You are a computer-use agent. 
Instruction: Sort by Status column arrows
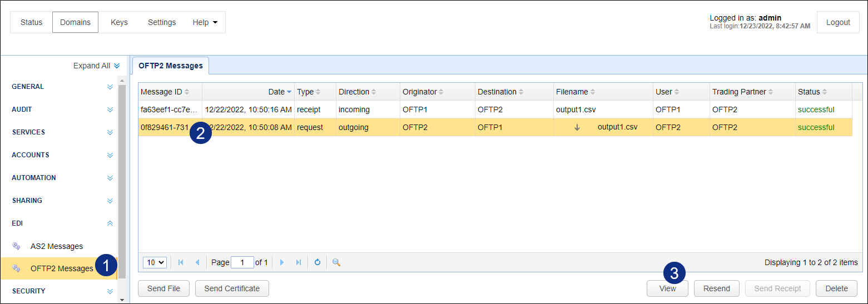click(825, 92)
